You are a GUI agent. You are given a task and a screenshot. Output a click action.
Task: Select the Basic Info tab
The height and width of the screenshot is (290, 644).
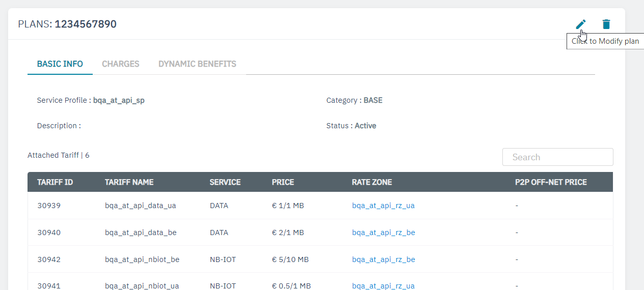coord(60,64)
